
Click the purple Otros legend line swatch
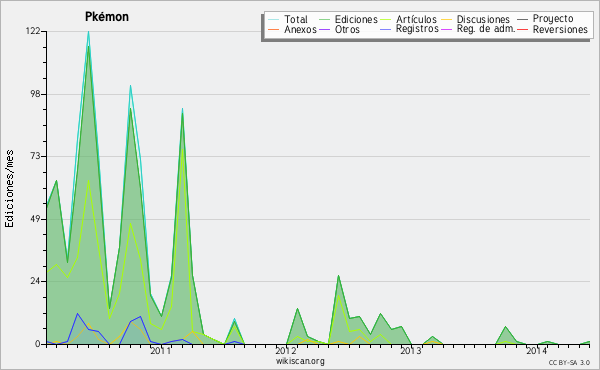click(324, 29)
